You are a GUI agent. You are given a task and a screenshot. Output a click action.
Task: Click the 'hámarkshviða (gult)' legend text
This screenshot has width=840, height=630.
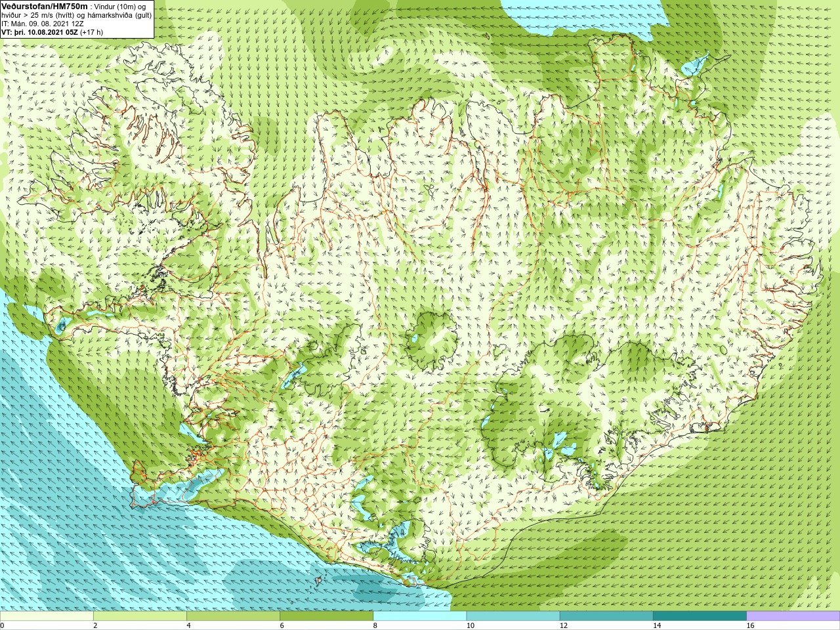[121, 14]
